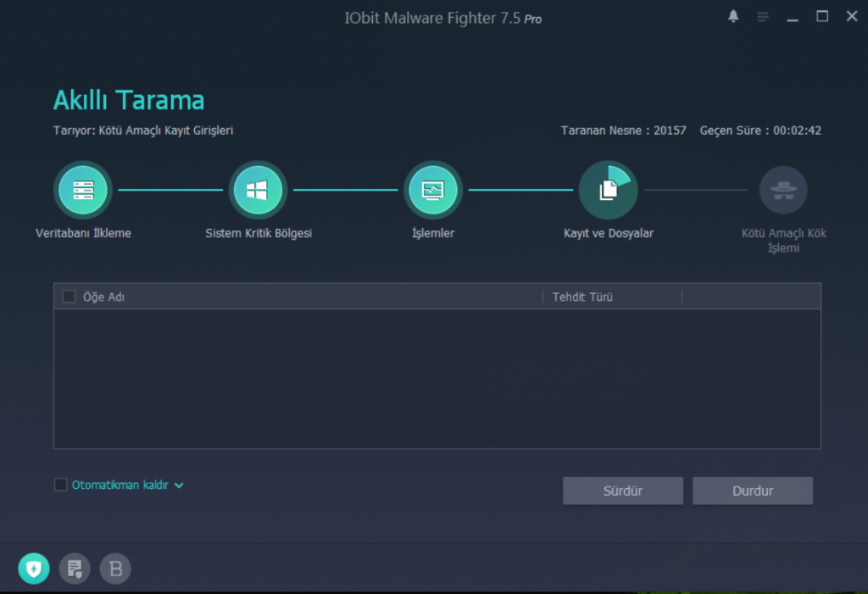Open the shield protection icon at bottom
This screenshot has width=868, height=594.
pyautogui.click(x=34, y=569)
